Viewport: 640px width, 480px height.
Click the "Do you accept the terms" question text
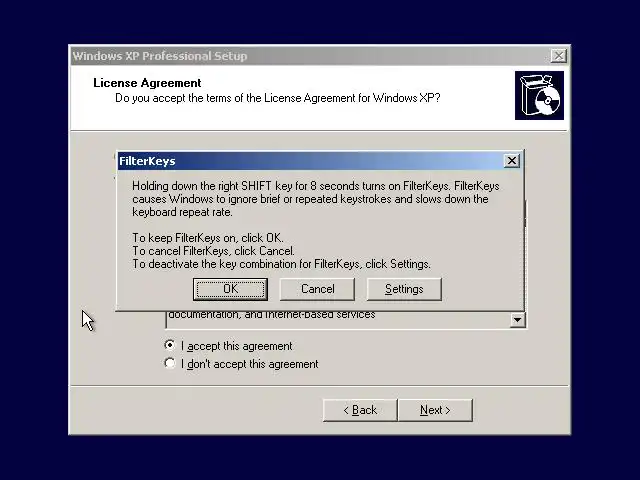[x=278, y=98]
